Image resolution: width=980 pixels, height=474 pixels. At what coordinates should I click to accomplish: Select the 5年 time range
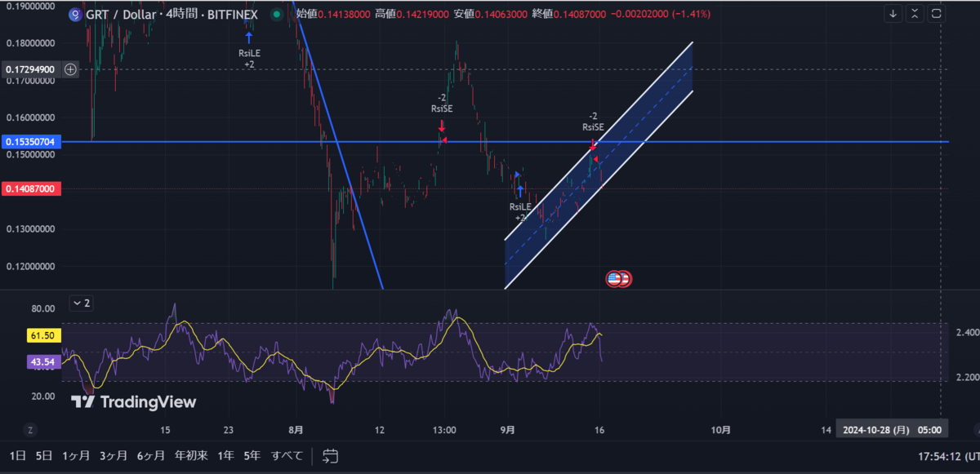pyautogui.click(x=252, y=455)
